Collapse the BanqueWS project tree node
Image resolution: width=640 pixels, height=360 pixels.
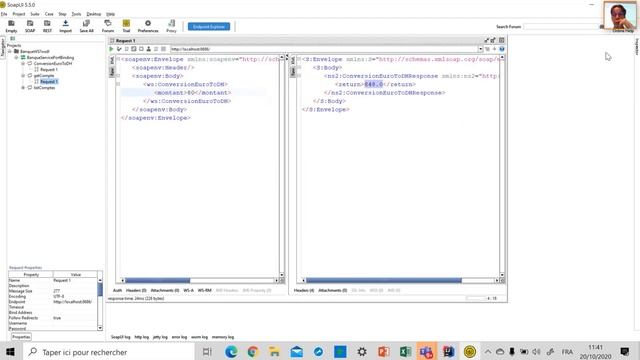click(x=10, y=51)
